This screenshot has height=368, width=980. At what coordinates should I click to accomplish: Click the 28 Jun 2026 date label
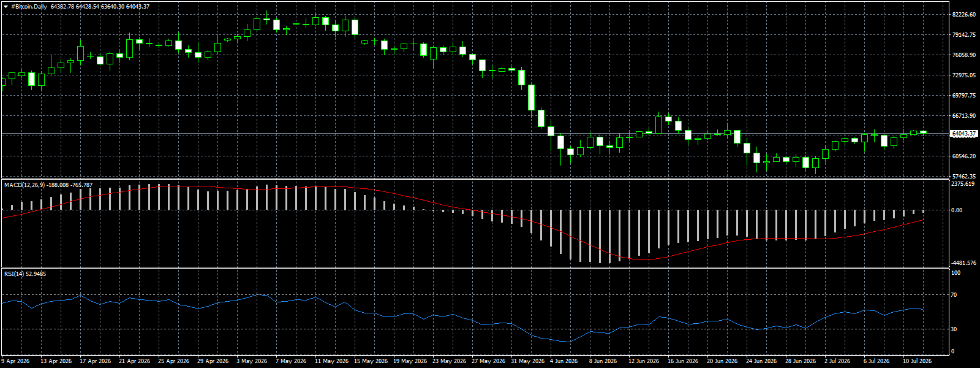[801, 361]
